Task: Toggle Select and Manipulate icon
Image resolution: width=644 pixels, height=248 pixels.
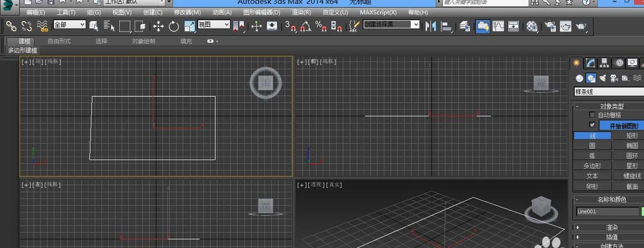Action: 256,26
